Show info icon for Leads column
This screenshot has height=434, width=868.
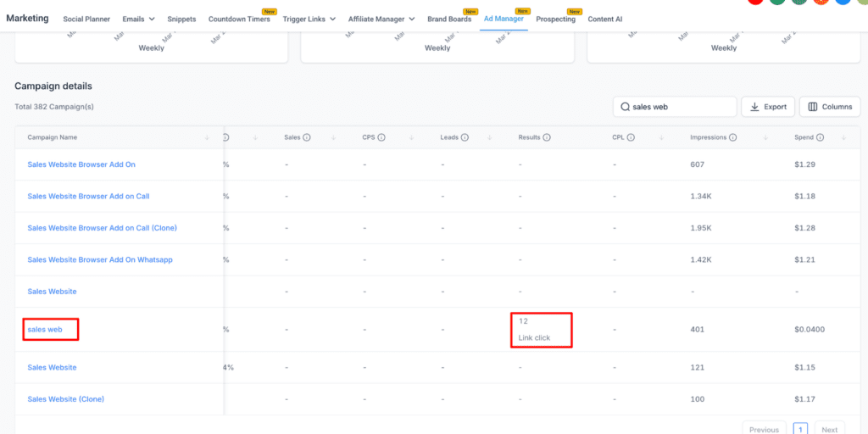pyautogui.click(x=465, y=137)
